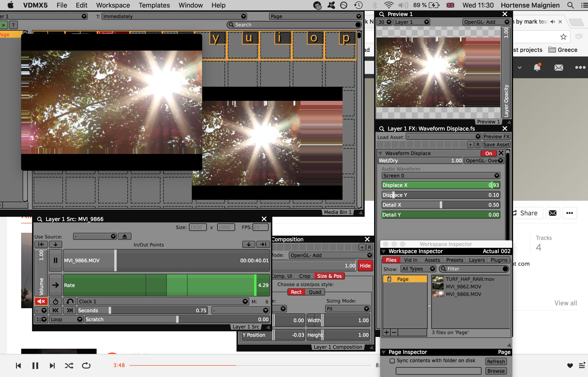Image resolution: width=588 pixels, height=377 pixels.
Task: Turn off the Waveform Displace On toggle
Action: click(488, 153)
